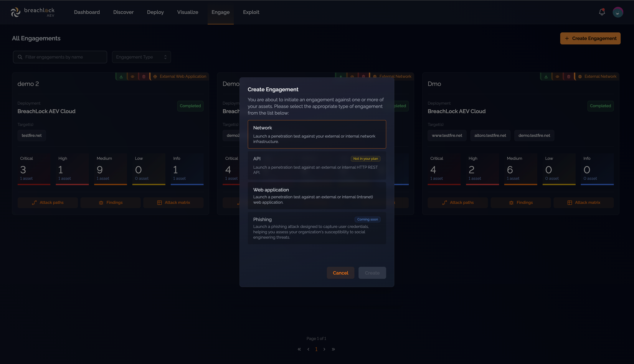The height and width of the screenshot is (364, 634).
Task: Download the demo 2 engagement report
Action: pos(121,76)
